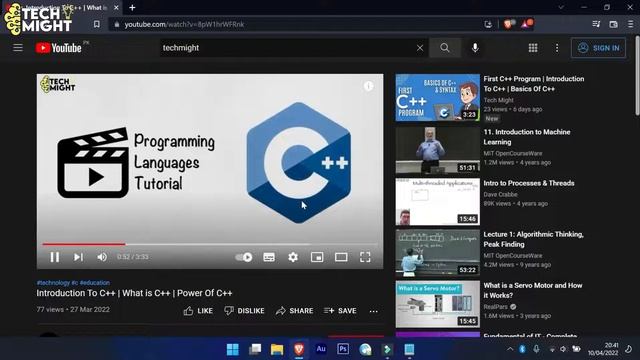The width and height of the screenshot is (640, 360).
Task: Open Algorithmic Thinking, Peak Finding title
Action: click(533, 239)
